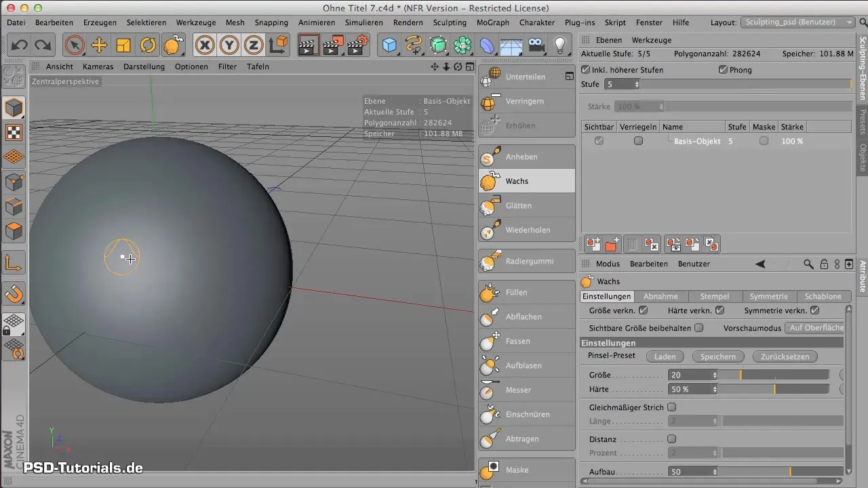Screen dimensions: 868x488
Task: Select the Radiergummi tool
Action: [526, 261]
